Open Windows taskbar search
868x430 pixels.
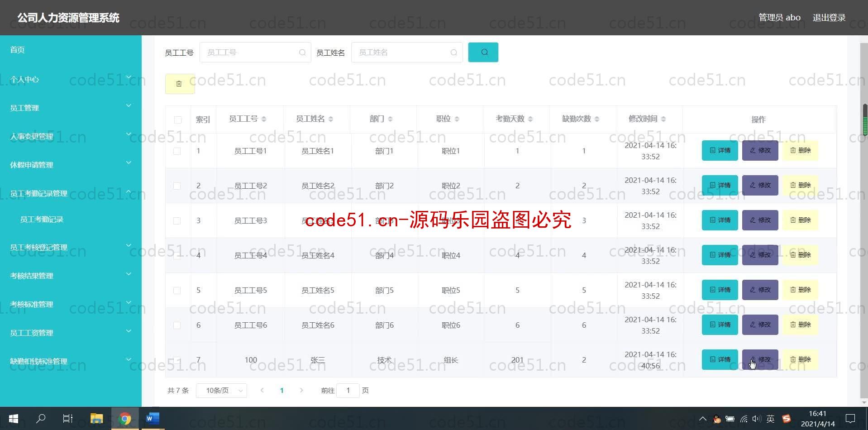(x=41, y=419)
